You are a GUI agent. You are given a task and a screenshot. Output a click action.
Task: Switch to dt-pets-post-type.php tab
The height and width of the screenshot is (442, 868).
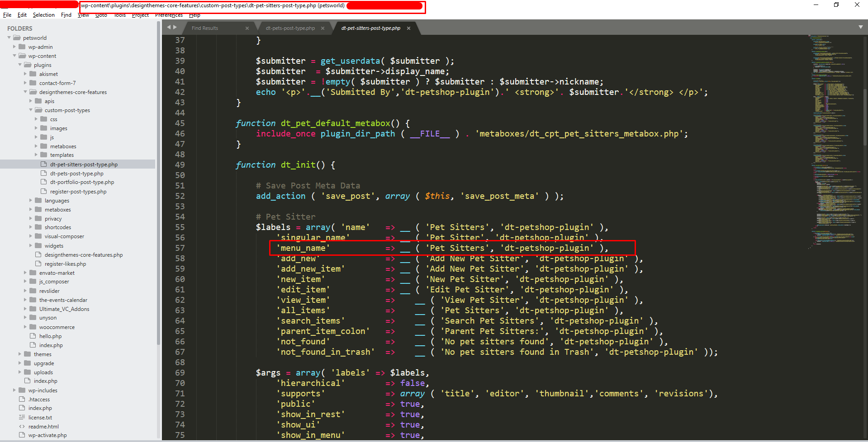click(x=290, y=28)
